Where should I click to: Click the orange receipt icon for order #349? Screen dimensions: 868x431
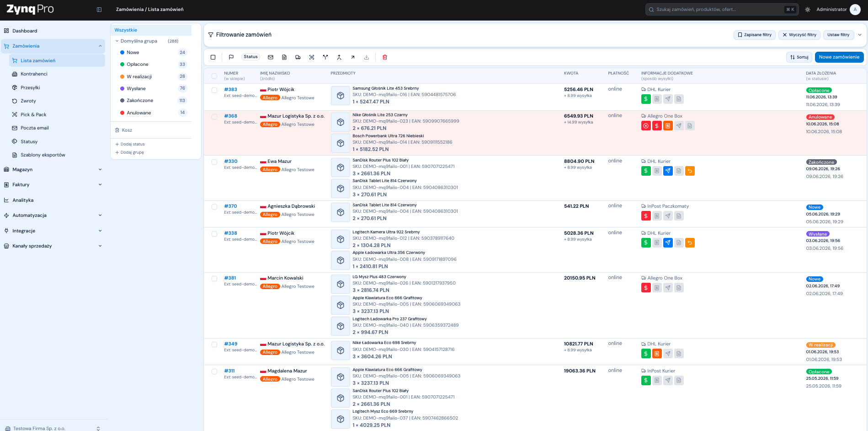point(657,354)
